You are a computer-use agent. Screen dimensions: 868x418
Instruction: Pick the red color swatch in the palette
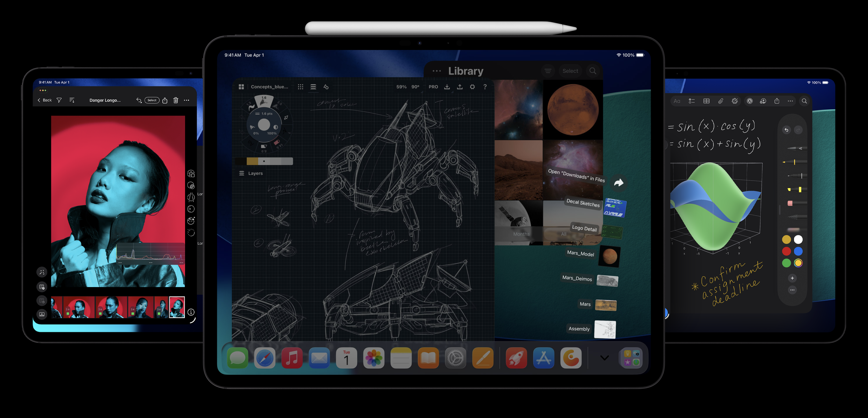[786, 251]
